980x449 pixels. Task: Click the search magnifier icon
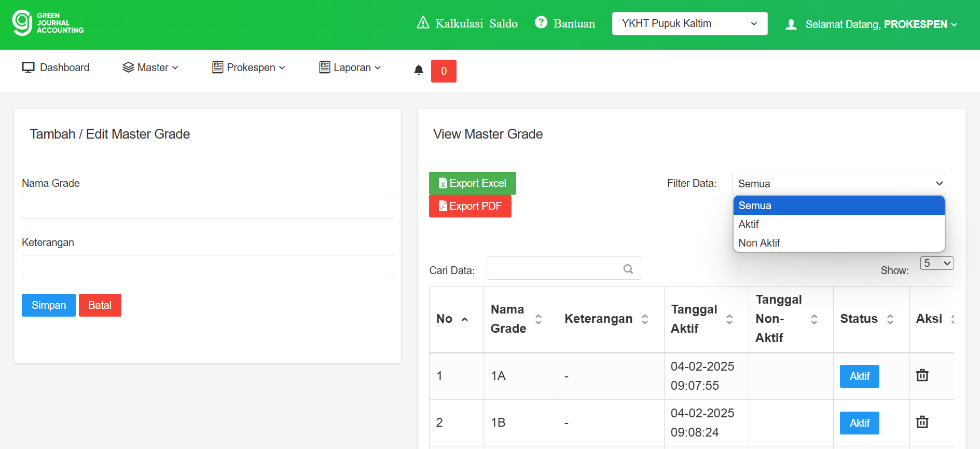point(628,269)
